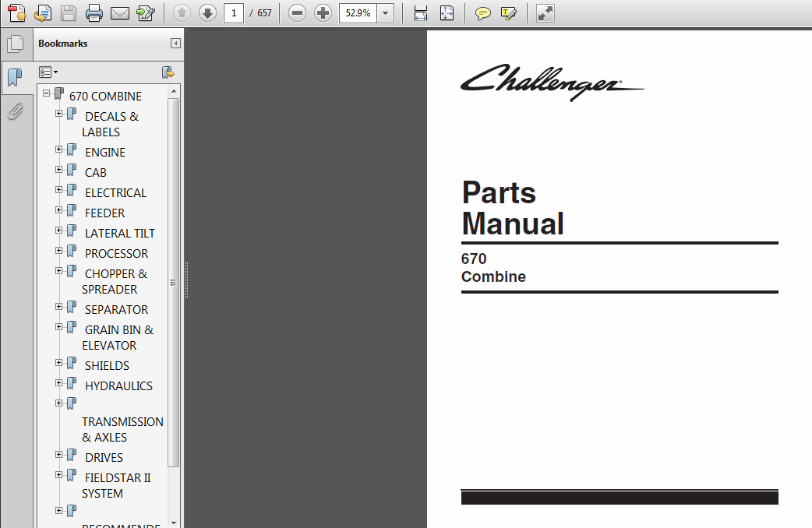The width and height of the screenshot is (812, 528).
Task: Open the Page Thumbnails panel icon
Action: [16, 44]
